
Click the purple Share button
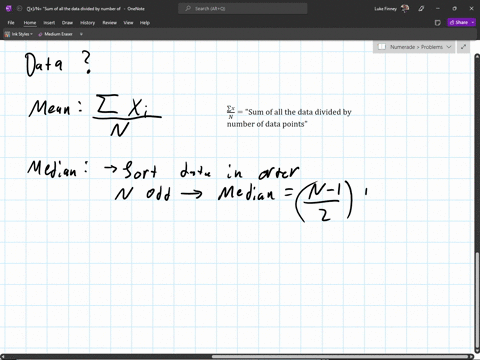pyautogui.click(x=459, y=22)
